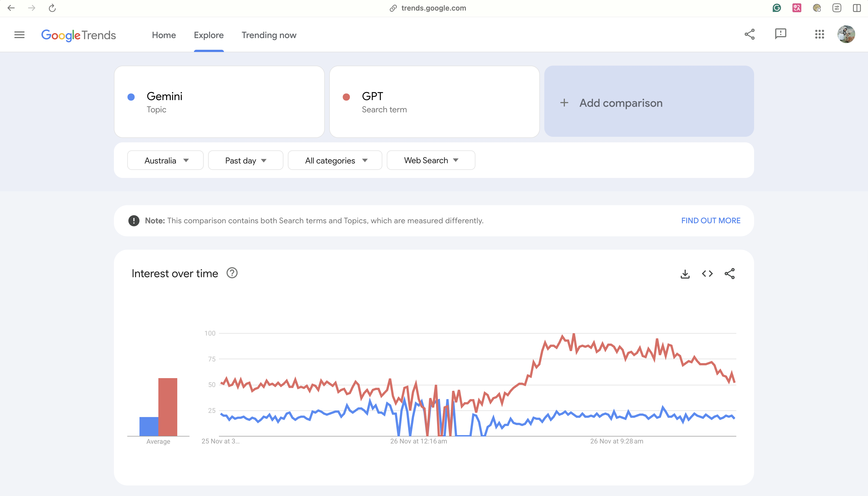Click the Add comparison button
The height and width of the screenshot is (496, 868).
[649, 103]
